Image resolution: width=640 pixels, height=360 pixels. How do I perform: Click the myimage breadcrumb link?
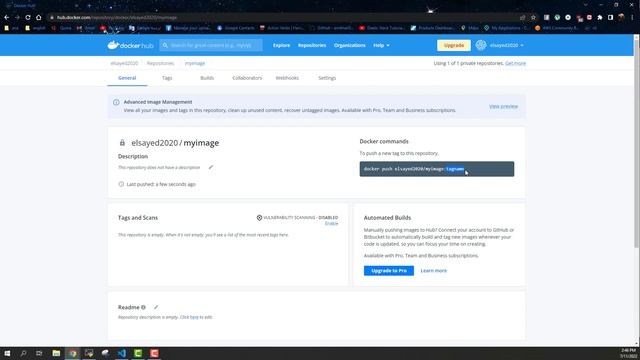195,63
